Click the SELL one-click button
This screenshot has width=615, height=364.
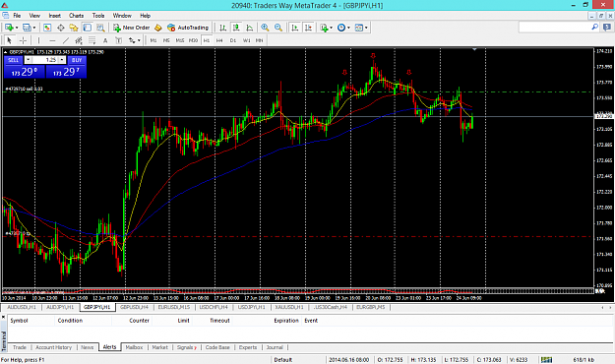pos(14,60)
